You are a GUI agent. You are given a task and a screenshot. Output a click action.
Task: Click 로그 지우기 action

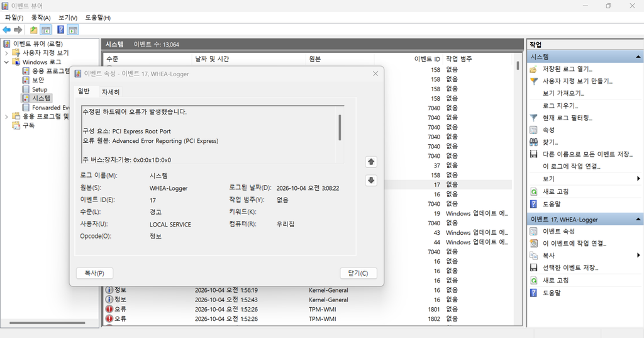point(560,106)
